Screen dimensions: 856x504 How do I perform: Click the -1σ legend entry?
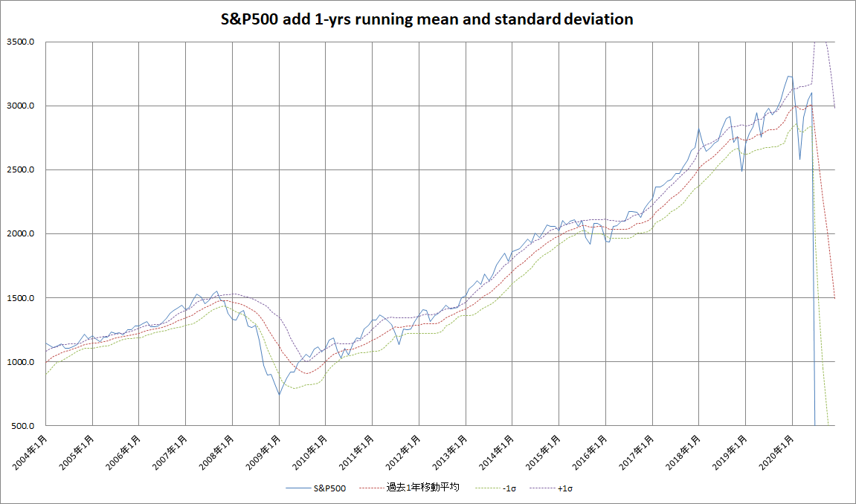pyautogui.click(x=495, y=488)
